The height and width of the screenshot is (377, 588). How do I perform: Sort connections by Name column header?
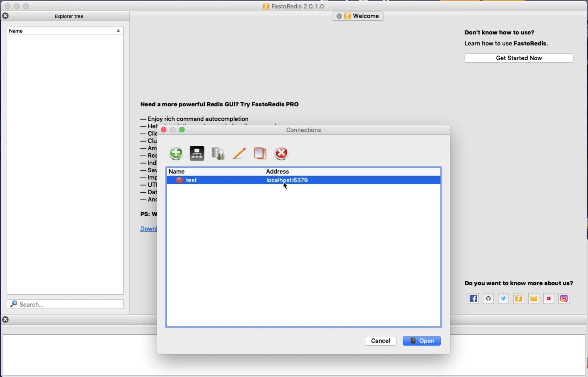(215, 171)
